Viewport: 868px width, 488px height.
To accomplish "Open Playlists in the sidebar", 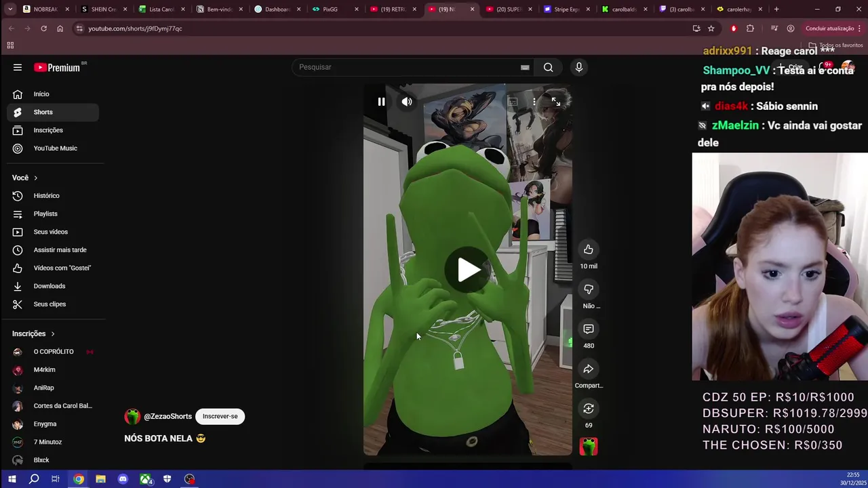I will [x=53, y=213].
